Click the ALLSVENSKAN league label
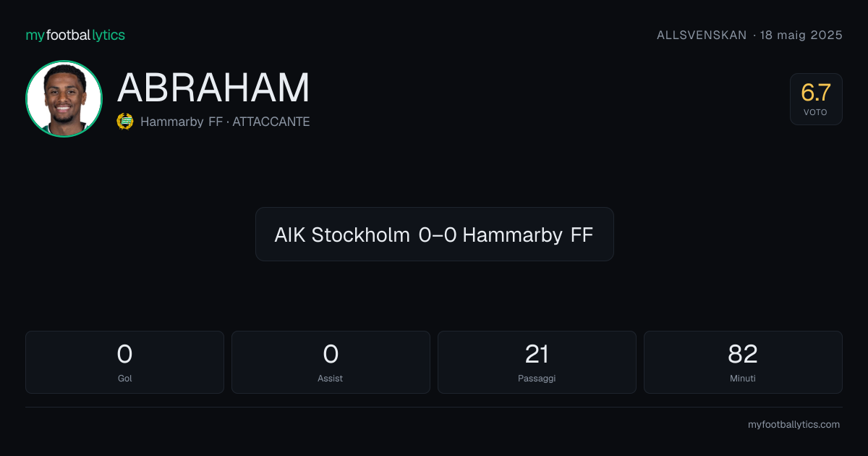This screenshot has width=868, height=456. pyautogui.click(x=702, y=35)
